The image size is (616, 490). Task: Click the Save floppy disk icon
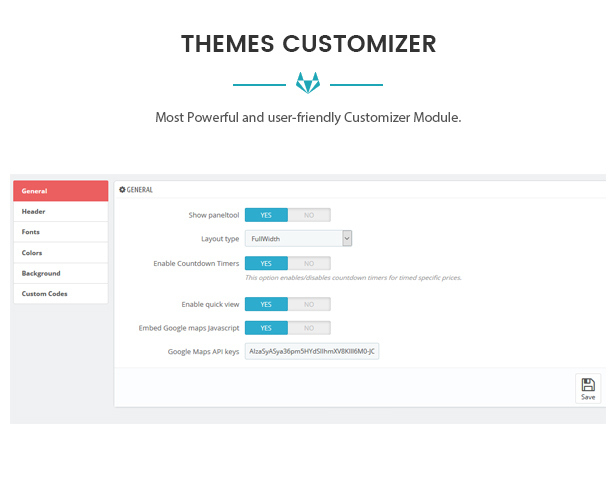[588, 385]
